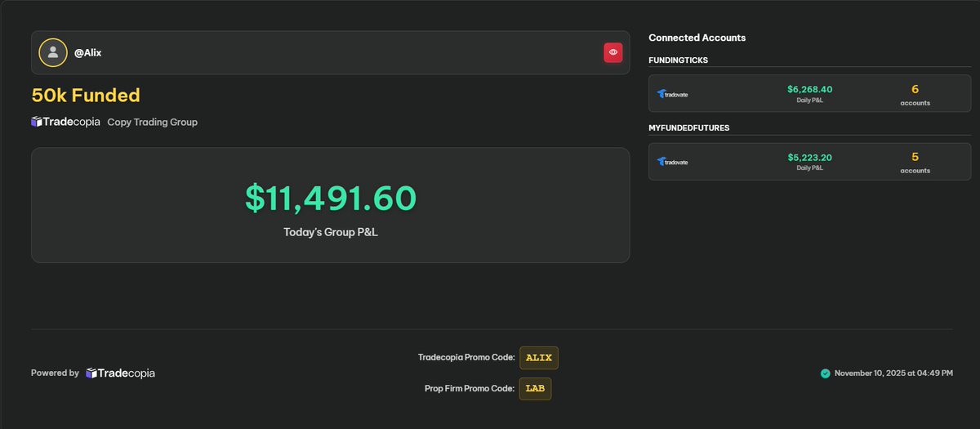Viewport: 980px width, 429px height.
Task: Click the November 10, 2025 timestamp
Action: [893, 373]
